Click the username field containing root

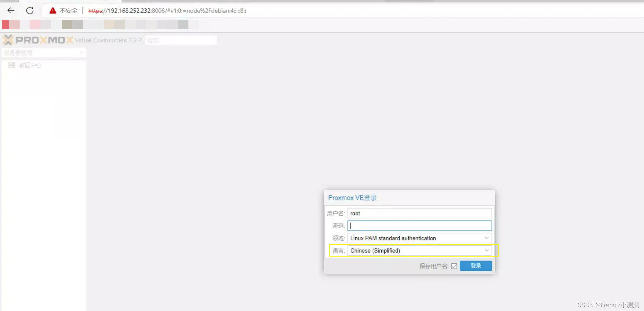(x=419, y=213)
